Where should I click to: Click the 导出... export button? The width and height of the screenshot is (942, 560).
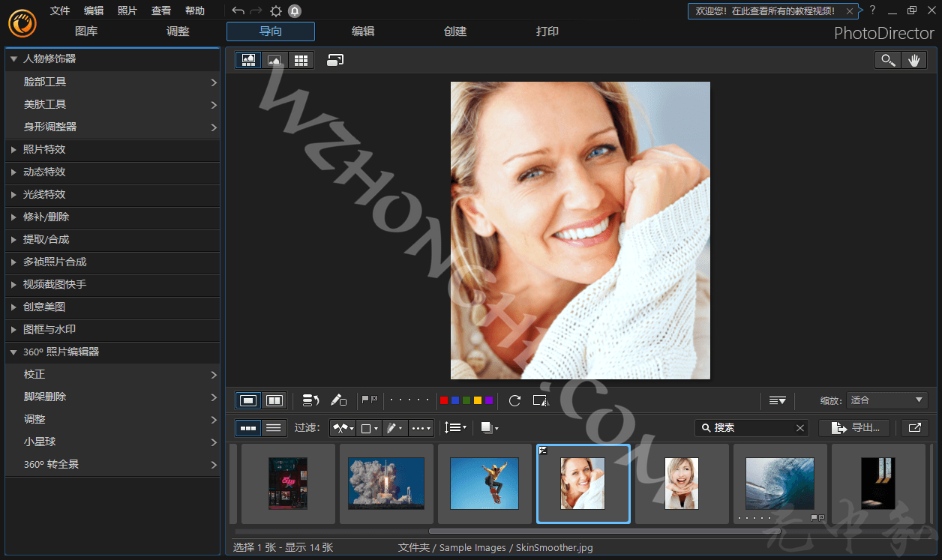click(854, 427)
